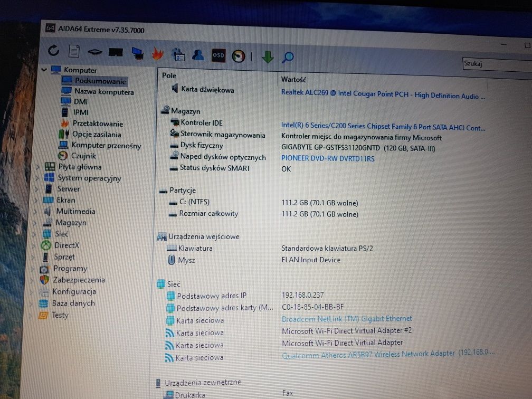Viewport: 532px width, 399px height.
Task: Open the Intel 6 Series SATA AHCI link
Action: [x=383, y=127]
